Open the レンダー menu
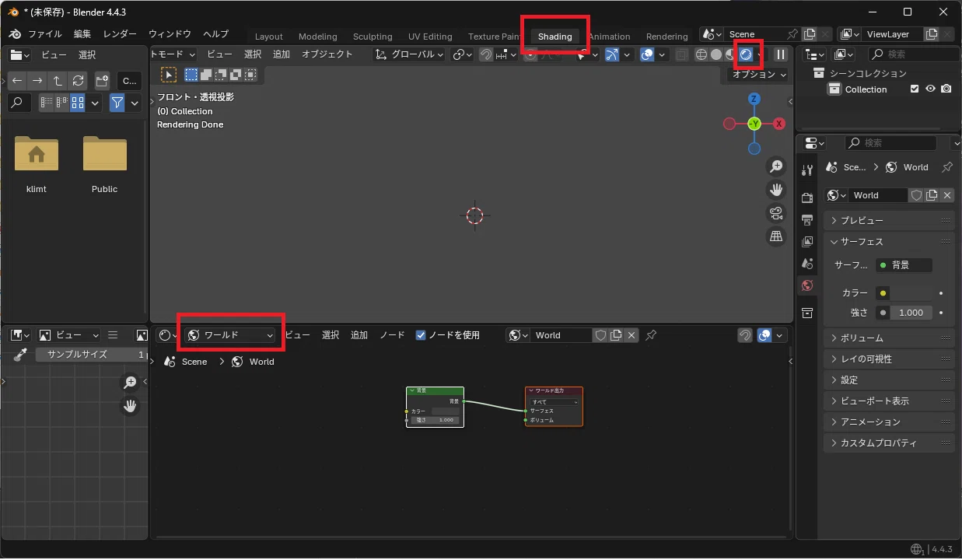Screen dimensions: 962x560 click(120, 34)
